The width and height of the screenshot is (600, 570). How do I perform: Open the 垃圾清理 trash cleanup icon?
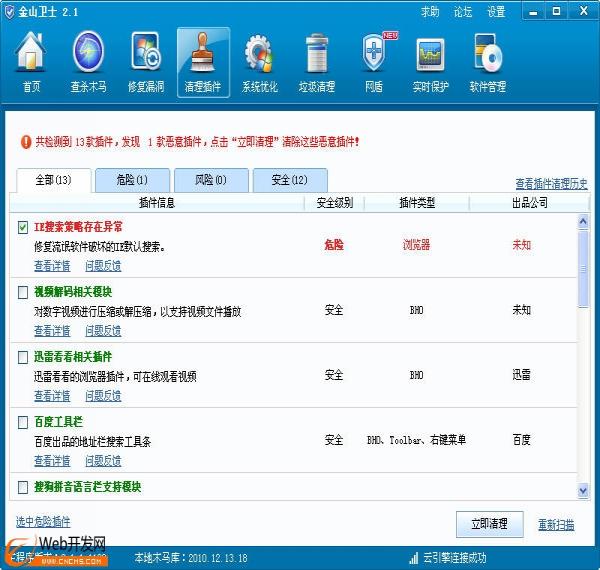[316, 62]
